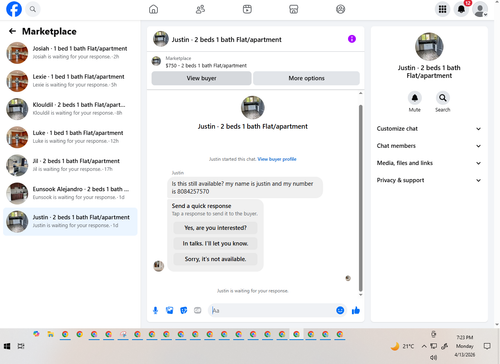
Task: Open Klouldil's 2 beds 1 bath conversation
Action: click(x=70, y=109)
